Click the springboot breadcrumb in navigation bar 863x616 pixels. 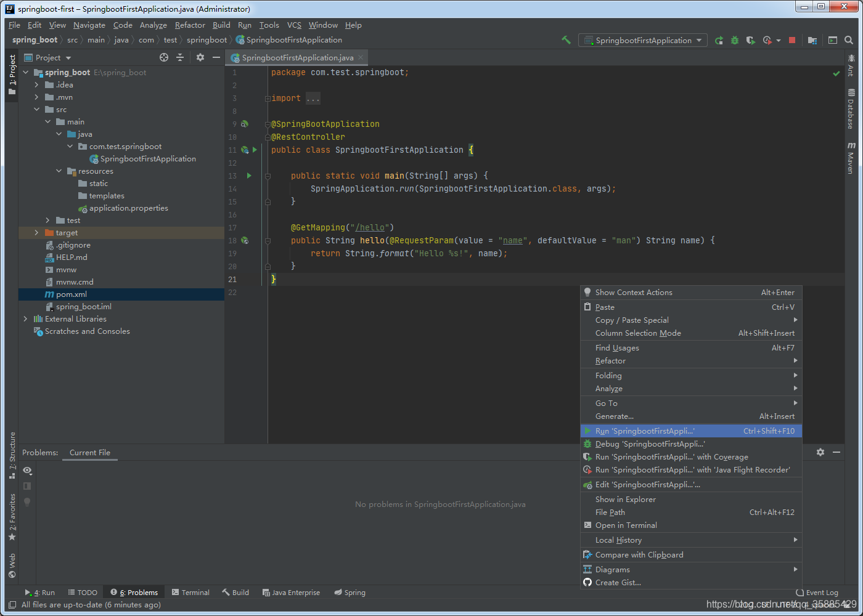click(x=207, y=40)
